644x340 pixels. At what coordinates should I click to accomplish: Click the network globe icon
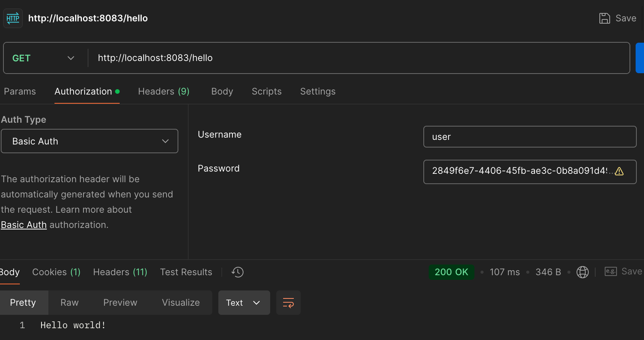[x=582, y=272]
